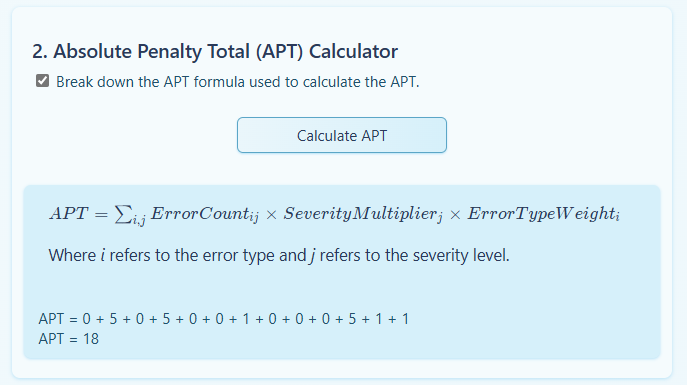Click the ErrorCount term in the formula

pos(205,214)
